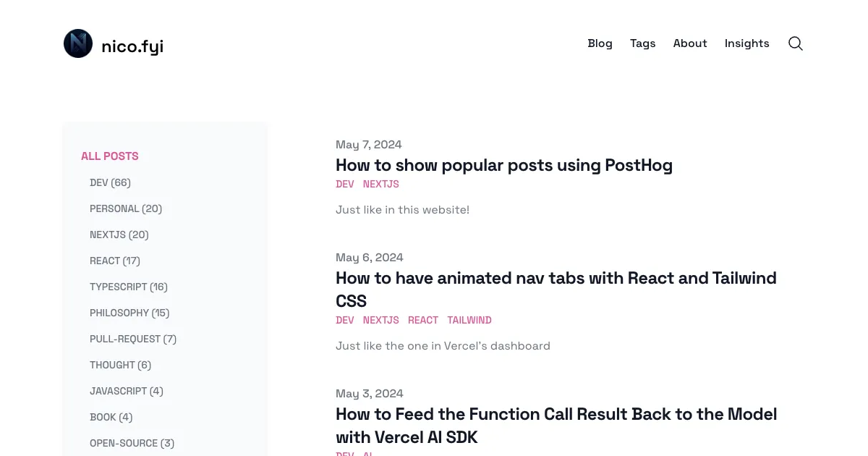Filter by PHILOSOPHY (15) tag

(x=129, y=313)
